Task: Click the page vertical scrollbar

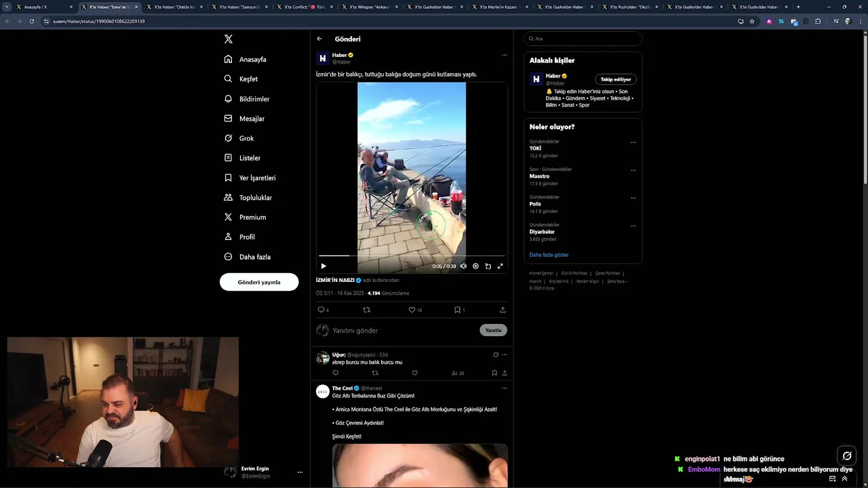Action: tap(865, 108)
